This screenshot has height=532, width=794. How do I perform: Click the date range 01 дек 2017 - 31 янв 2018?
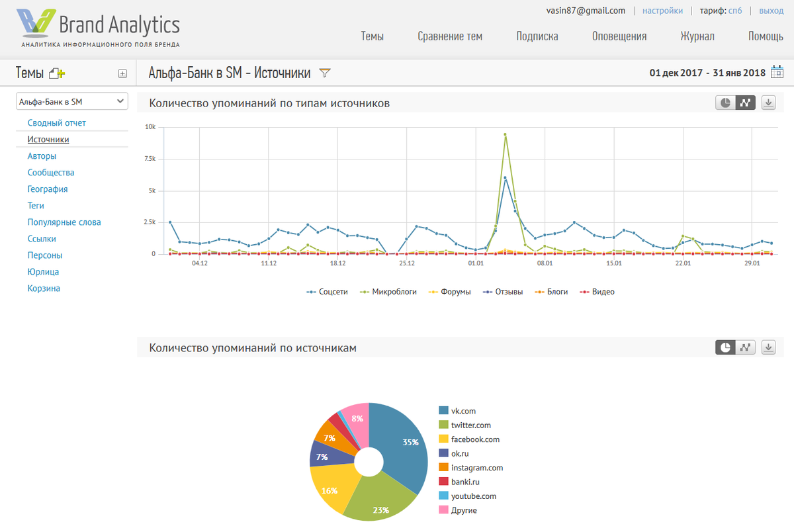707,73
